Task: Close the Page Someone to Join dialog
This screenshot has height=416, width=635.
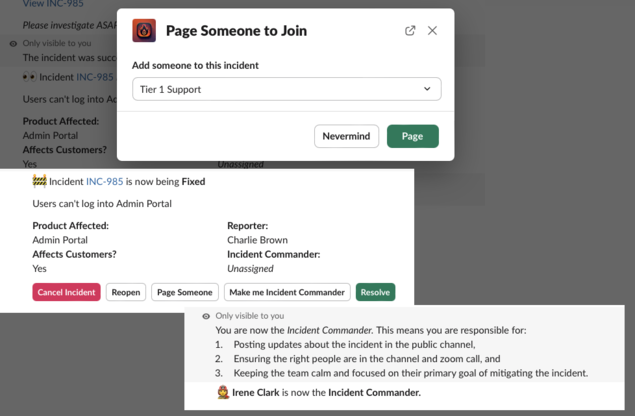Action: pos(432,30)
